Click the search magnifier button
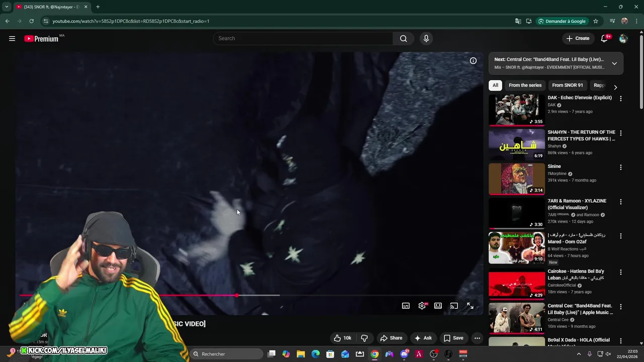 [404, 39]
